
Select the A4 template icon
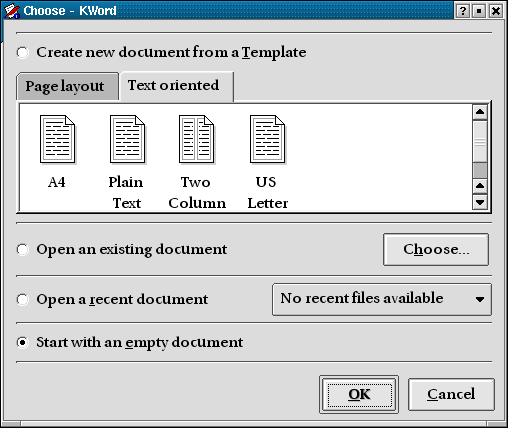pos(57,139)
